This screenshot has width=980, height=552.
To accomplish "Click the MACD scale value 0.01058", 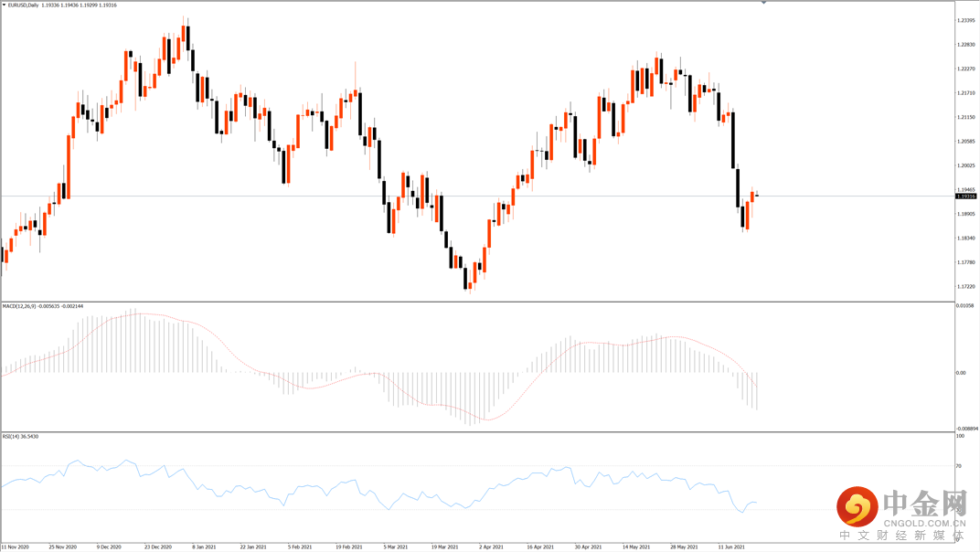I will coord(965,305).
